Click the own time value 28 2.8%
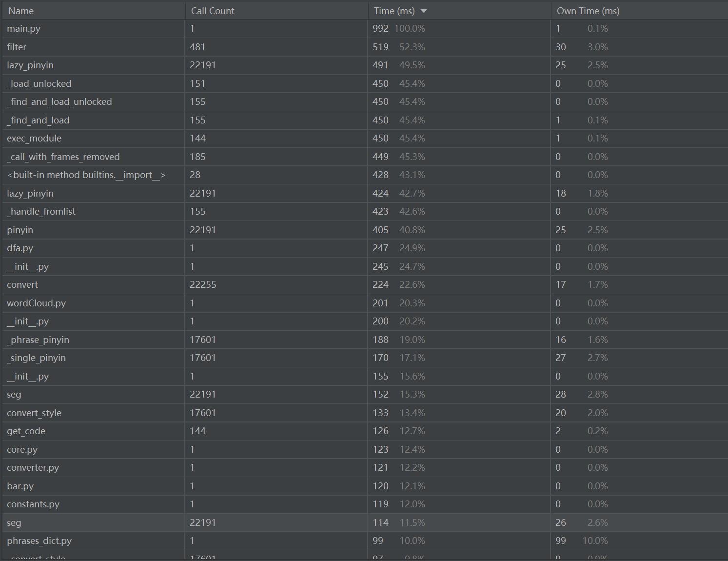Image resolution: width=728 pixels, height=561 pixels. click(x=582, y=395)
